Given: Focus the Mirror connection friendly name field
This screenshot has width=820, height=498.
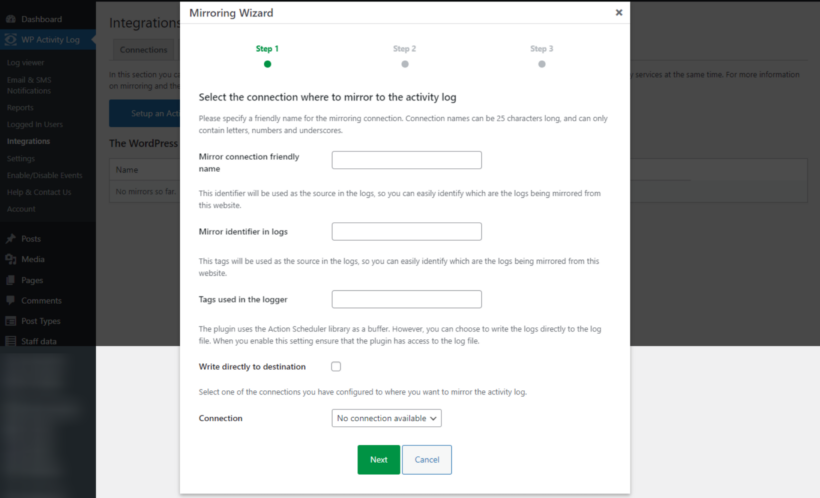Looking at the screenshot, I should [x=406, y=160].
